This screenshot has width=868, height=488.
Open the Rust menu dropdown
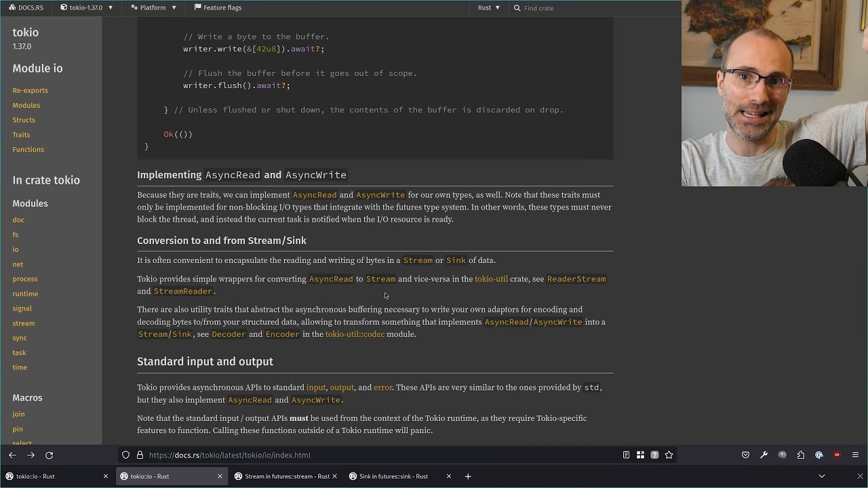[488, 7]
